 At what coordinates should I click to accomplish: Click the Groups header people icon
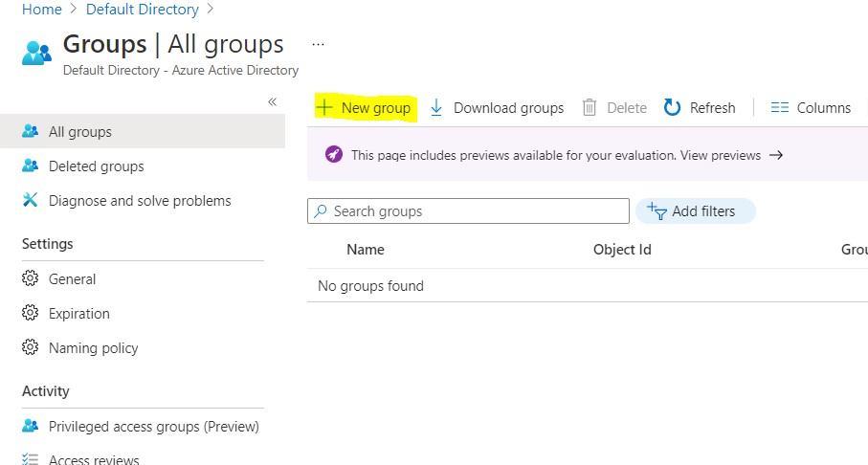[x=36, y=54]
